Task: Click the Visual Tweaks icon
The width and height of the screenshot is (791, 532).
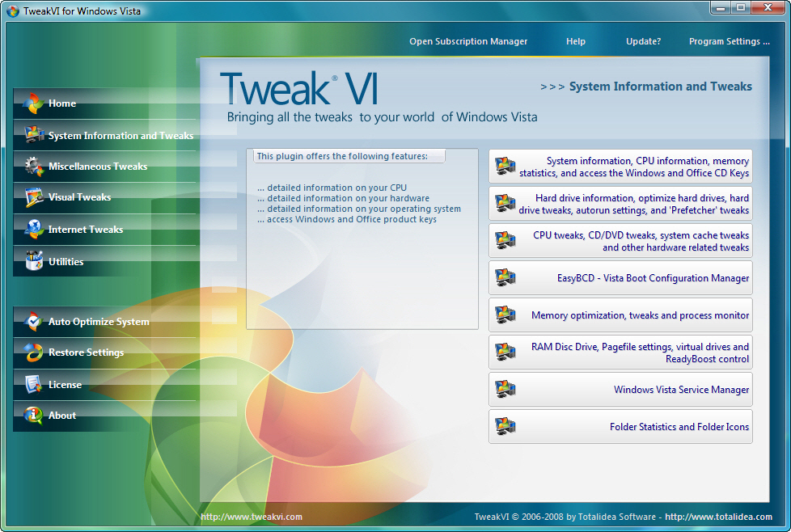Action: (x=34, y=197)
